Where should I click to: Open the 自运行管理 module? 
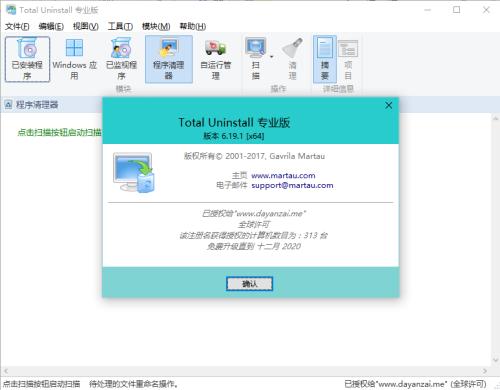(216, 59)
